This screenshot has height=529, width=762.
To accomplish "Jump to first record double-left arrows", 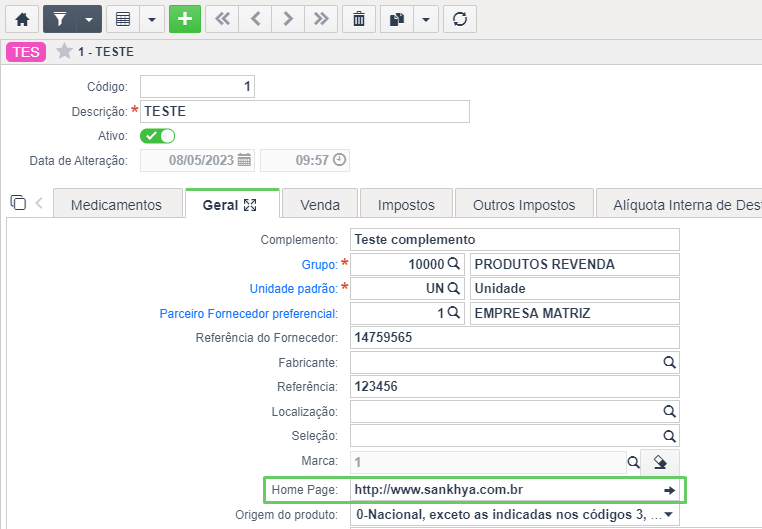I will 222,19.
